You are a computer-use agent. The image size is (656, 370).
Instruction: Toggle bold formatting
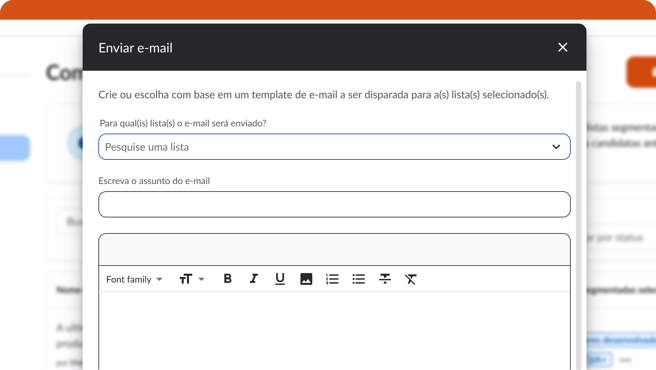click(x=228, y=279)
